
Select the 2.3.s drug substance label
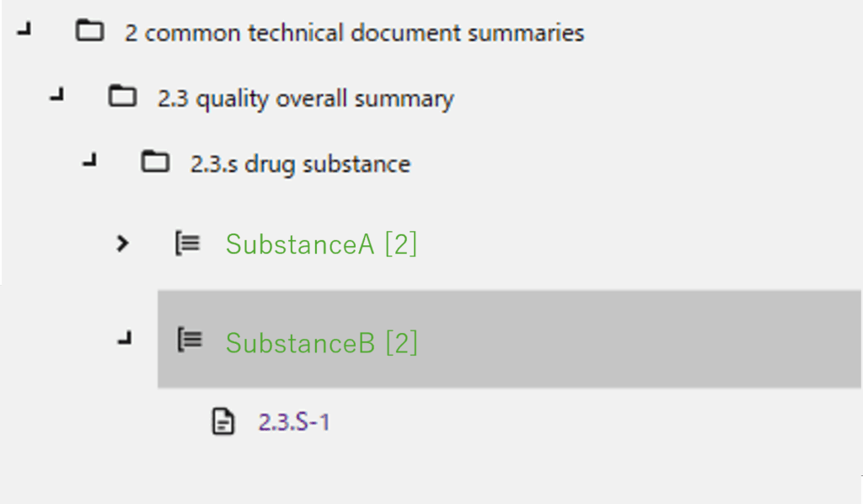point(300,164)
